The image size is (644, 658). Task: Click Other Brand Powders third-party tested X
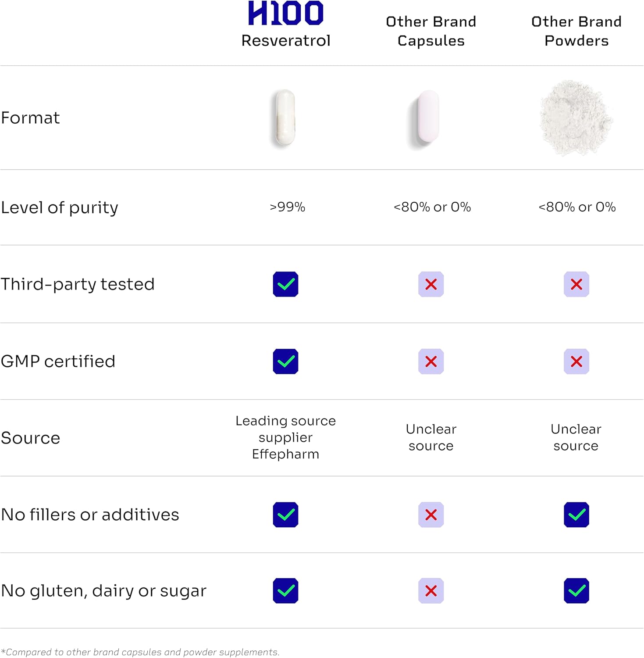[x=576, y=284]
